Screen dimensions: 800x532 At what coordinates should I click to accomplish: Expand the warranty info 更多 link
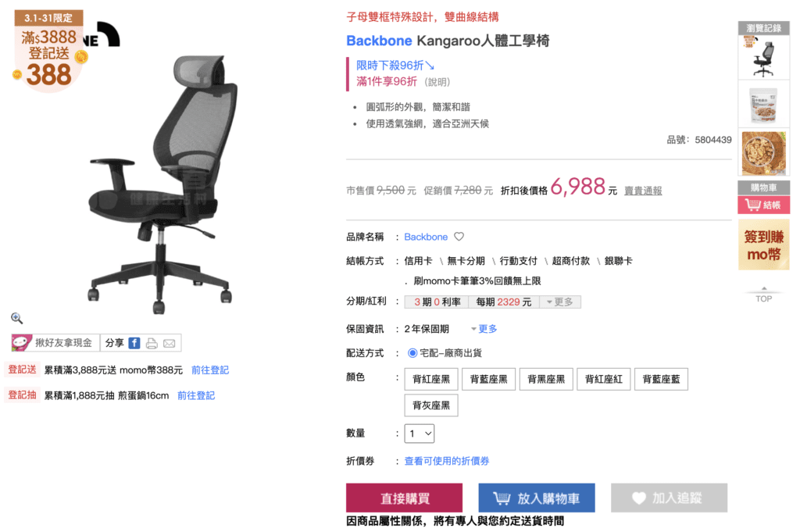click(x=484, y=329)
